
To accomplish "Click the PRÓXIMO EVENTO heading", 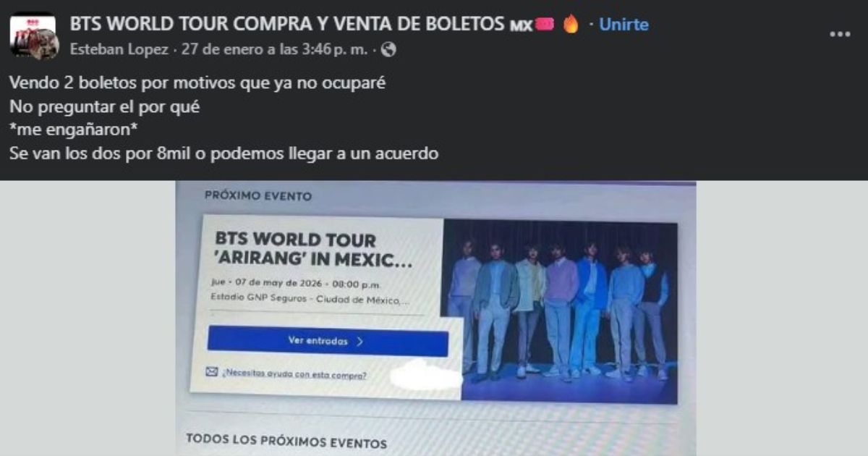I will (258, 196).
